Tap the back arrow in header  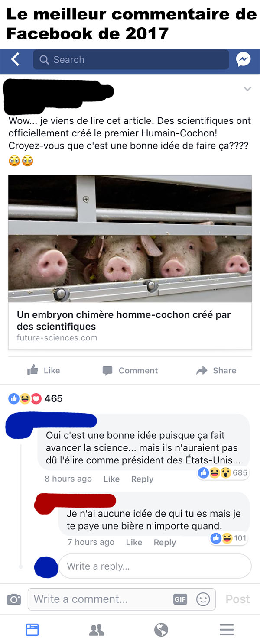[15, 59]
